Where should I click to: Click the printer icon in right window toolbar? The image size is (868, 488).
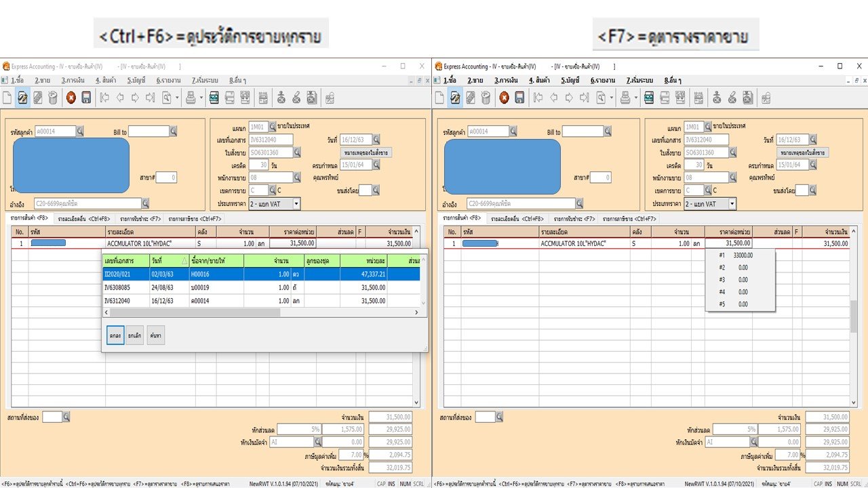[623, 98]
